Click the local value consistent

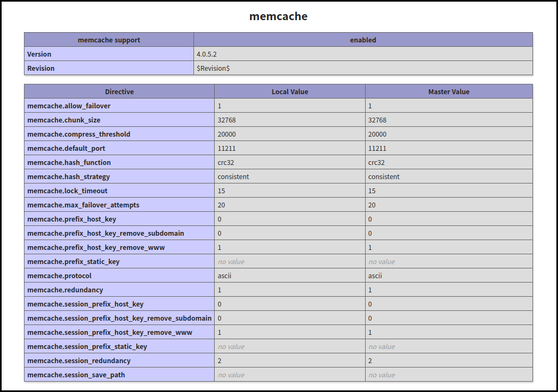pyautogui.click(x=233, y=177)
